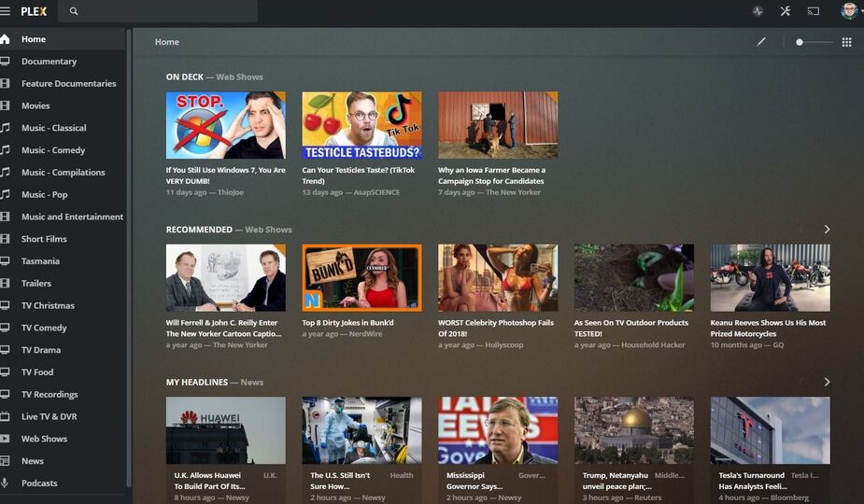Open Settings wrench and screwdriver icon
This screenshot has width=864, height=504.
786,11
